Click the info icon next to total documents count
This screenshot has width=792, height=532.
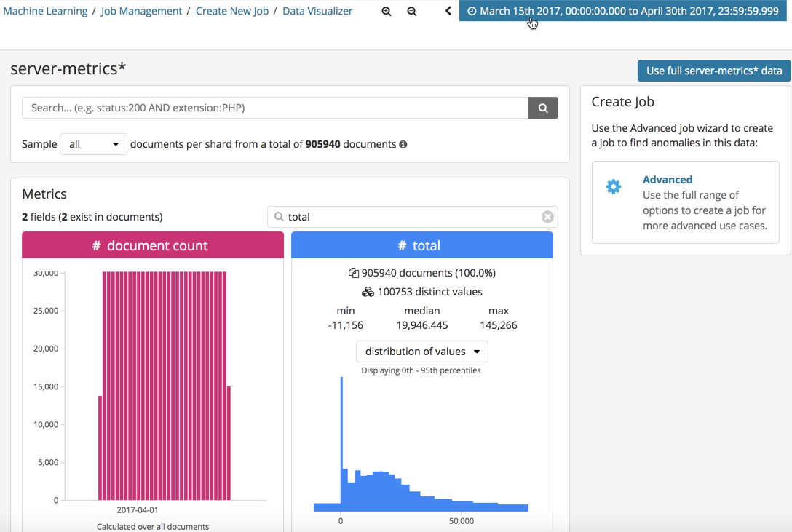403,144
